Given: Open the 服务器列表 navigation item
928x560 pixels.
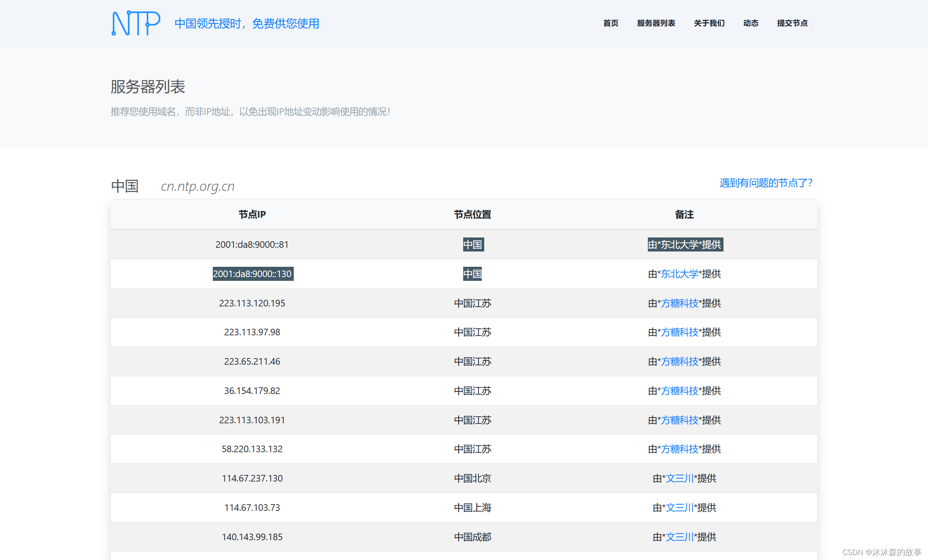Looking at the screenshot, I should 656,23.
